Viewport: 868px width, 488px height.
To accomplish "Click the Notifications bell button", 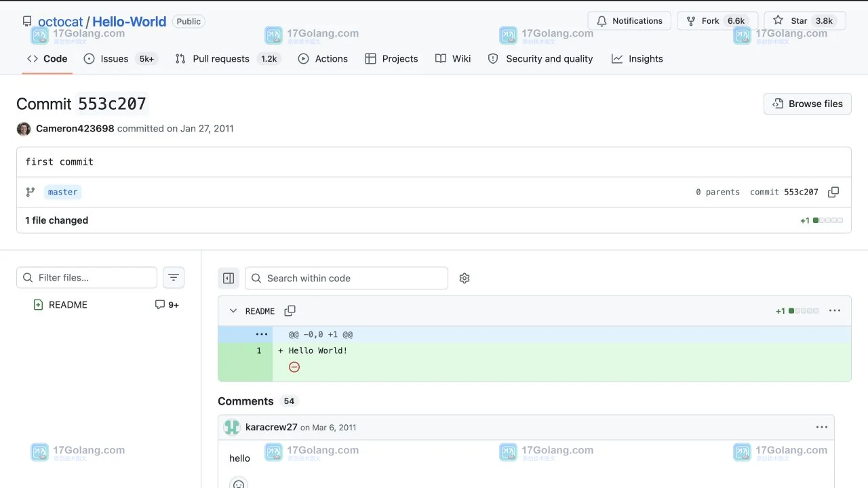I will click(629, 21).
